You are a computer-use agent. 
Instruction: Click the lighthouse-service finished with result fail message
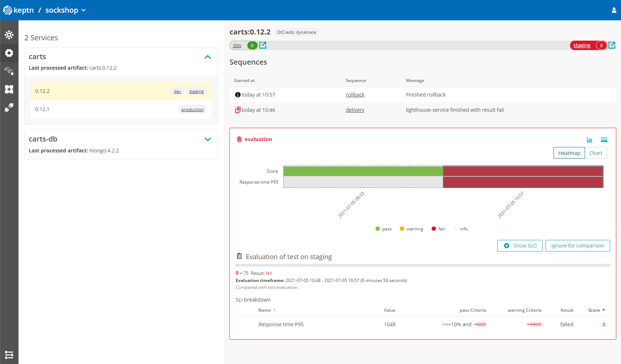tap(455, 110)
